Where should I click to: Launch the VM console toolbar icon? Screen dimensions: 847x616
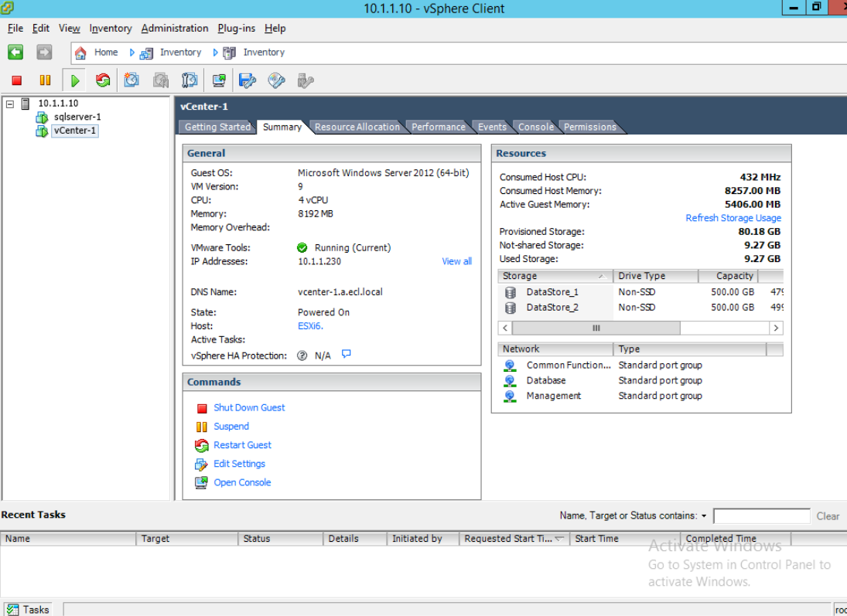pyautogui.click(x=219, y=80)
